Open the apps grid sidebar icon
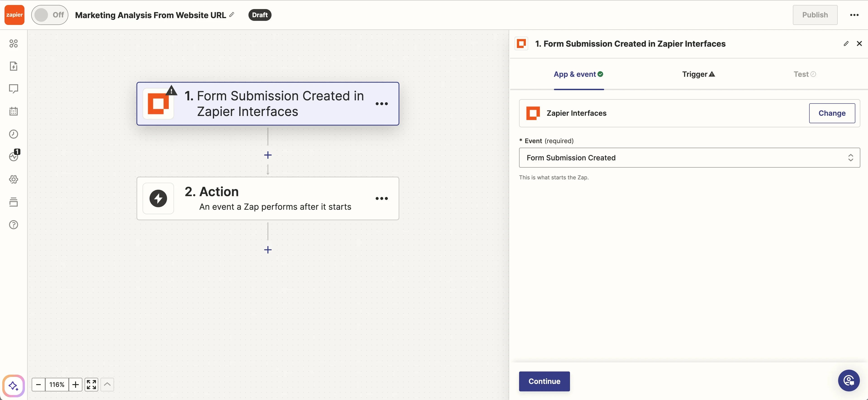This screenshot has height=400, width=868. click(14, 43)
